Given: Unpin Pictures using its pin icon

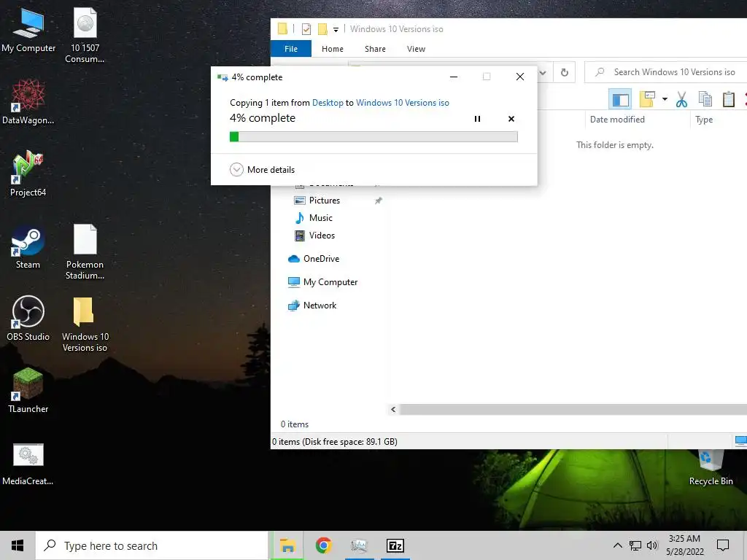Looking at the screenshot, I should click(x=379, y=201).
